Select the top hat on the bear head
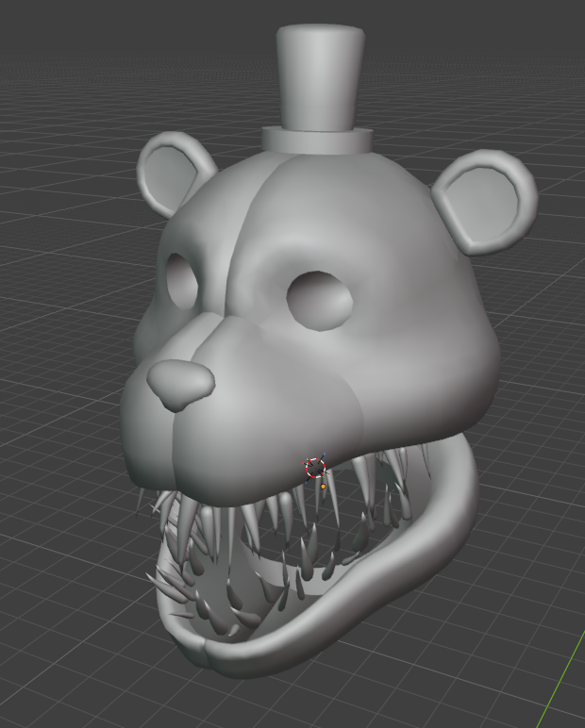This screenshot has width=585, height=728. [319, 89]
